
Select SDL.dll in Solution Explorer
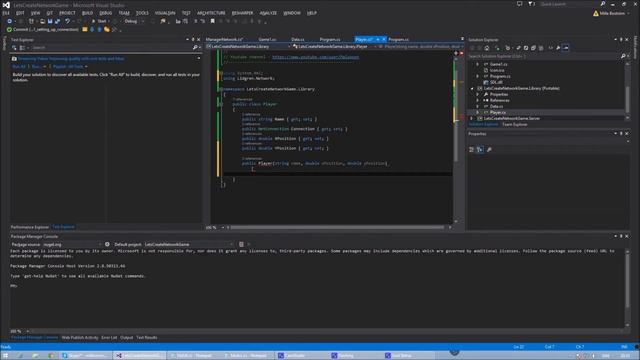point(496,82)
